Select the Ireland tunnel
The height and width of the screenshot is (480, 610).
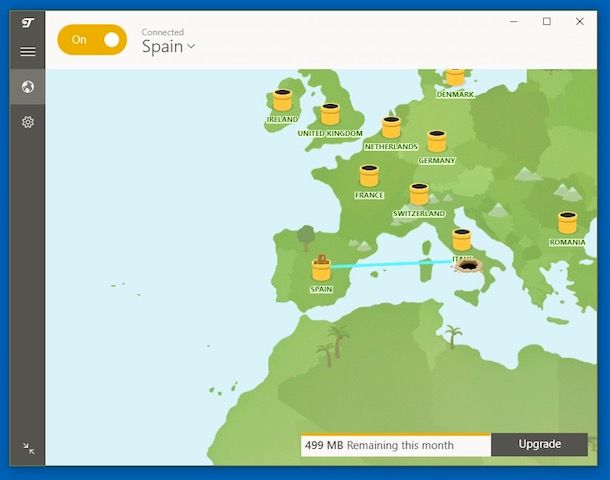(x=282, y=100)
